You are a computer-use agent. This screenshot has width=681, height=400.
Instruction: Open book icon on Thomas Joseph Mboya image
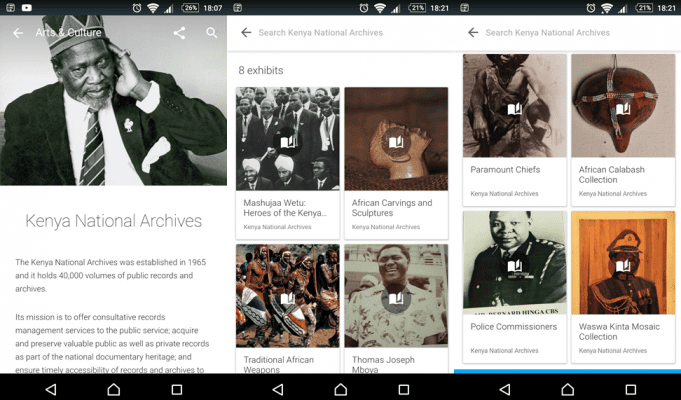(x=396, y=298)
